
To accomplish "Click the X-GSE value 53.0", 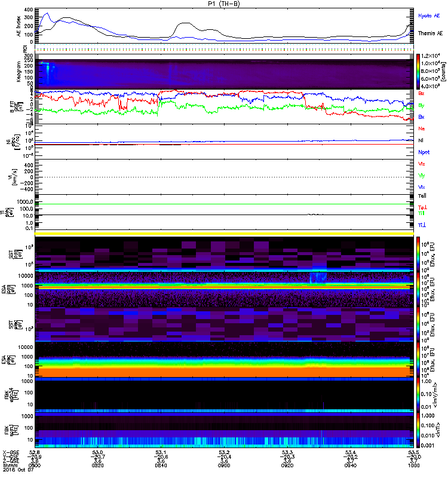I will (97, 452).
